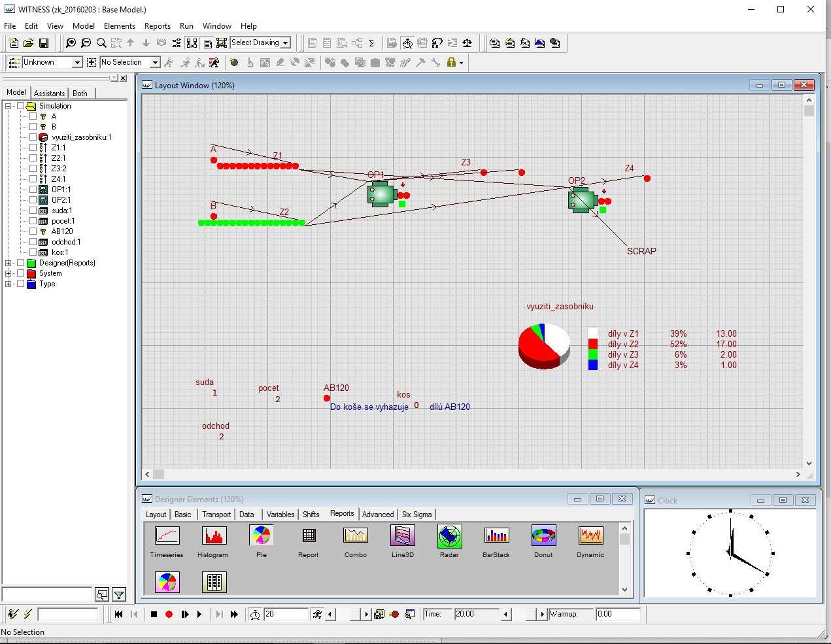Open the Elements menu
Image resolution: width=831 pixels, height=644 pixels.
[120, 26]
